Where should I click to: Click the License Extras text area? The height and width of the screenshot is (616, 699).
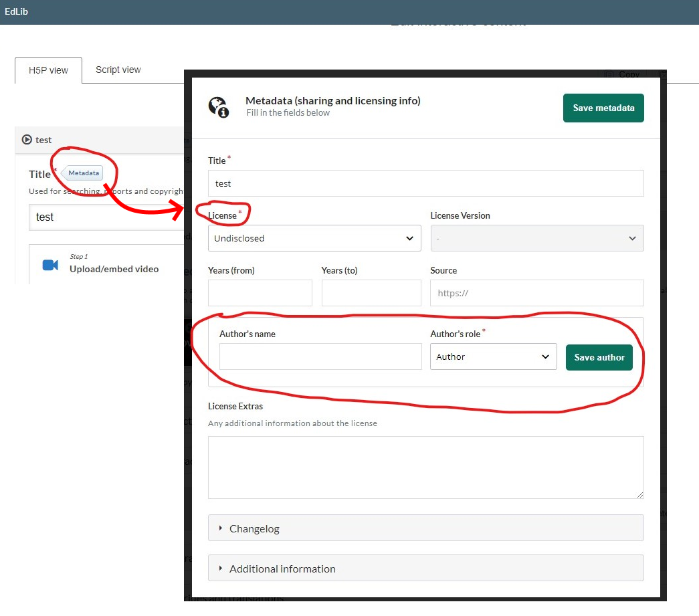[425, 467]
